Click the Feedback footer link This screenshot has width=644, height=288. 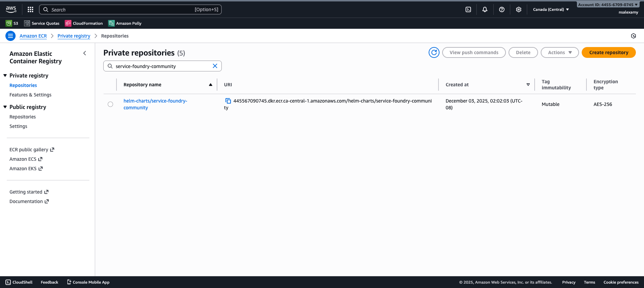49,282
